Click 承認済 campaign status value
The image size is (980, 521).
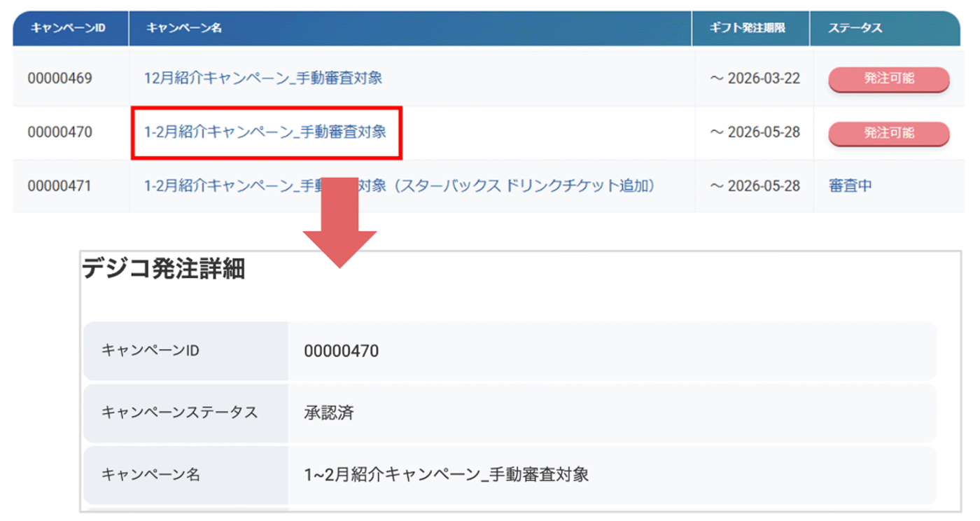[329, 412]
